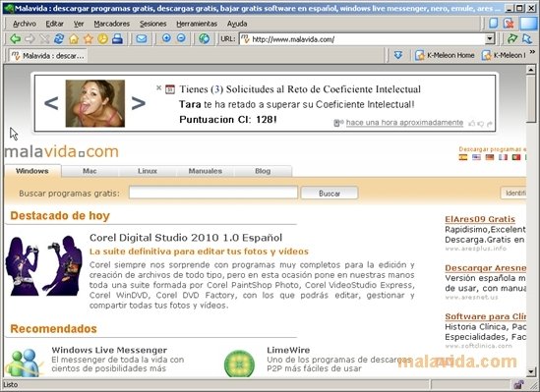Click the malavida.com logo
This screenshot has height=392, width=540.
[x=62, y=151]
